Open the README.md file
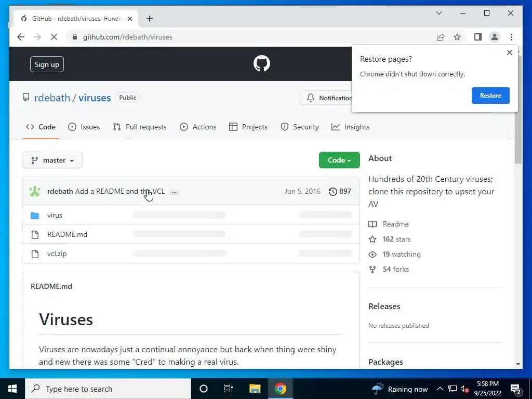 pyautogui.click(x=67, y=234)
